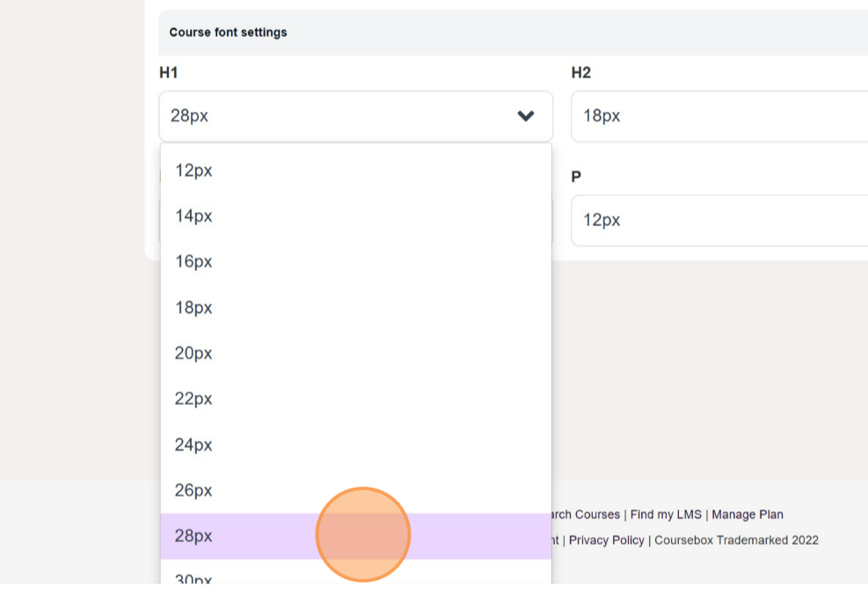Go to the Manage Plan footer link

(x=748, y=515)
